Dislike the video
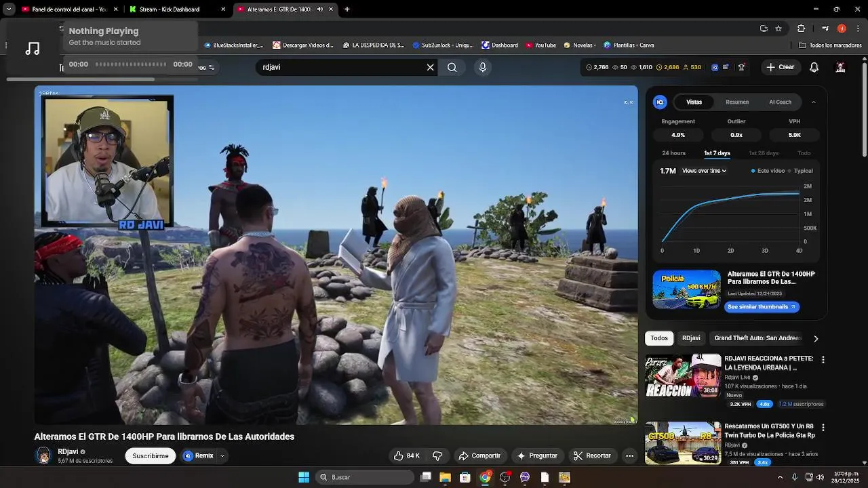Image resolution: width=868 pixels, height=488 pixels. (x=437, y=455)
